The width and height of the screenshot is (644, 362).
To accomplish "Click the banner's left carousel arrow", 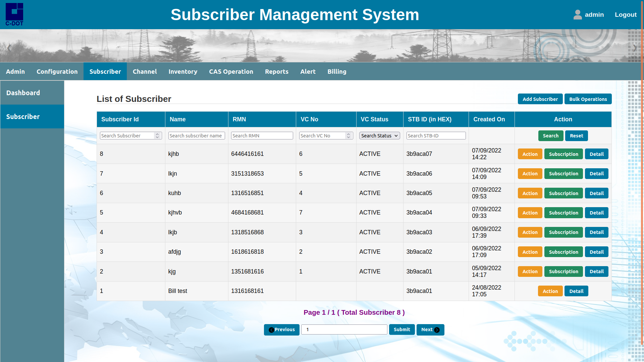I will [x=9, y=48].
